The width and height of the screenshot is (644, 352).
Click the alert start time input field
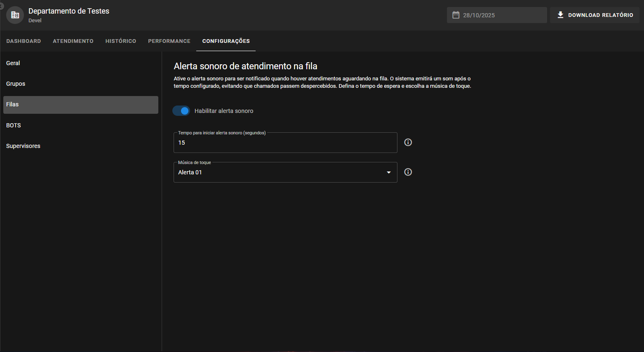(x=284, y=143)
